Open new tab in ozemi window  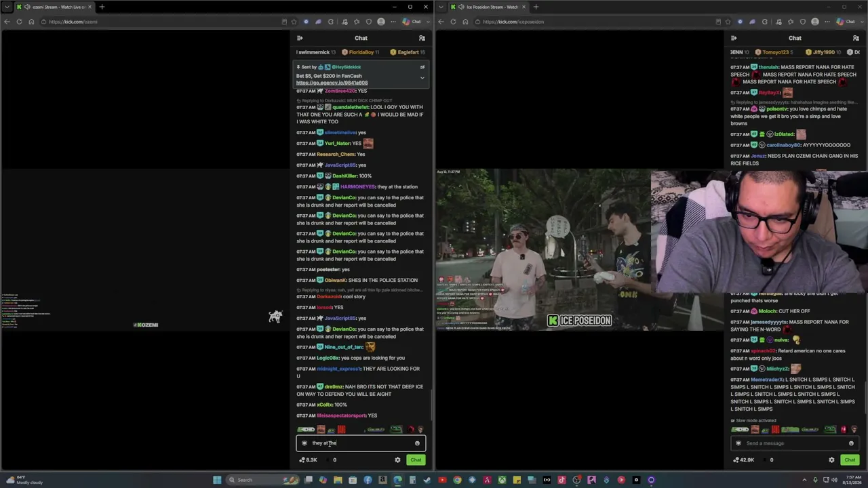[102, 7]
